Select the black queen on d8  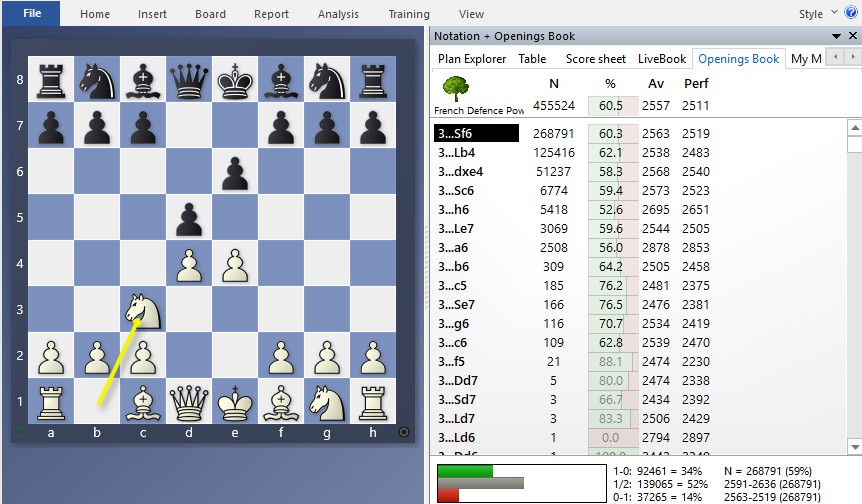(x=188, y=78)
